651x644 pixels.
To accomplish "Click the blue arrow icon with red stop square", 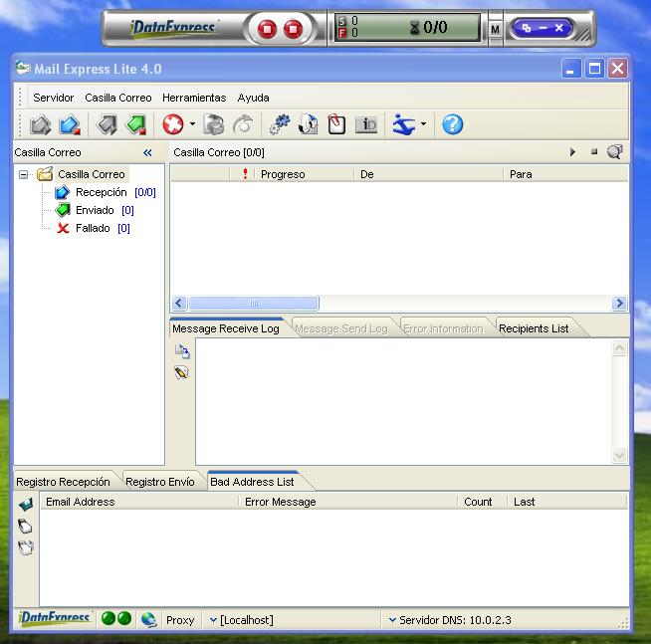I will coord(70,125).
